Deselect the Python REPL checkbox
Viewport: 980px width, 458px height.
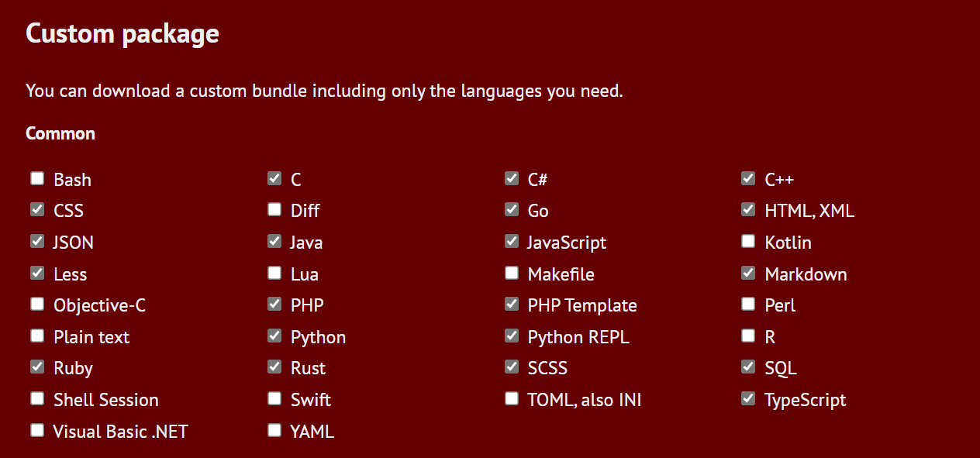tap(512, 336)
